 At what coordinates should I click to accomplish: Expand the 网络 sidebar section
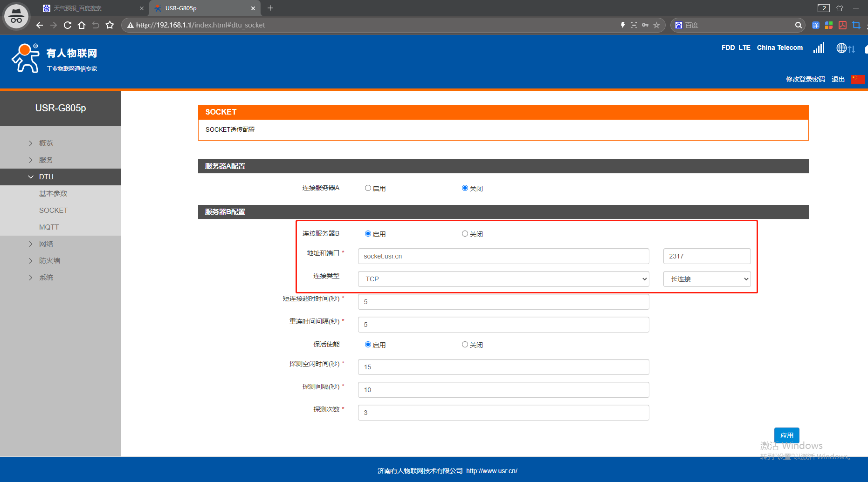coord(46,244)
